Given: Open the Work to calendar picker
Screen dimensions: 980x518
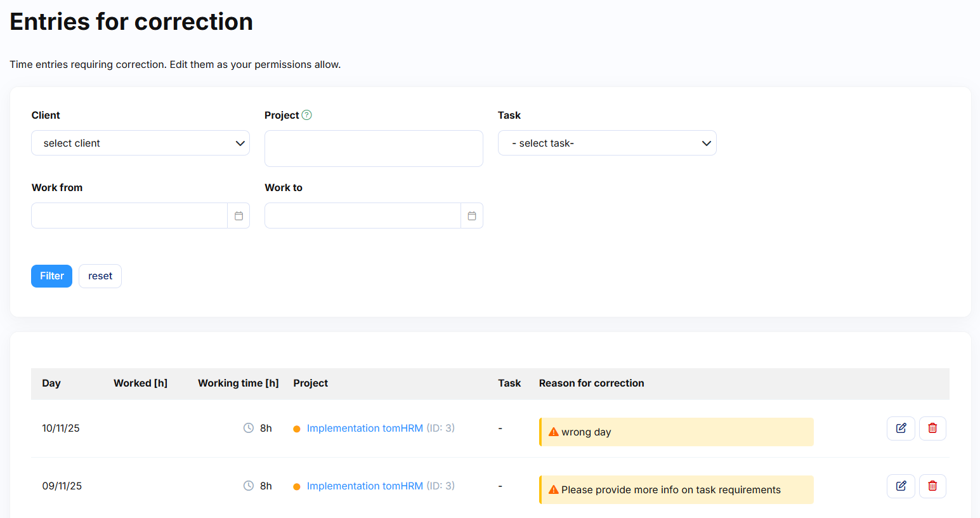Looking at the screenshot, I should [472, 216].
